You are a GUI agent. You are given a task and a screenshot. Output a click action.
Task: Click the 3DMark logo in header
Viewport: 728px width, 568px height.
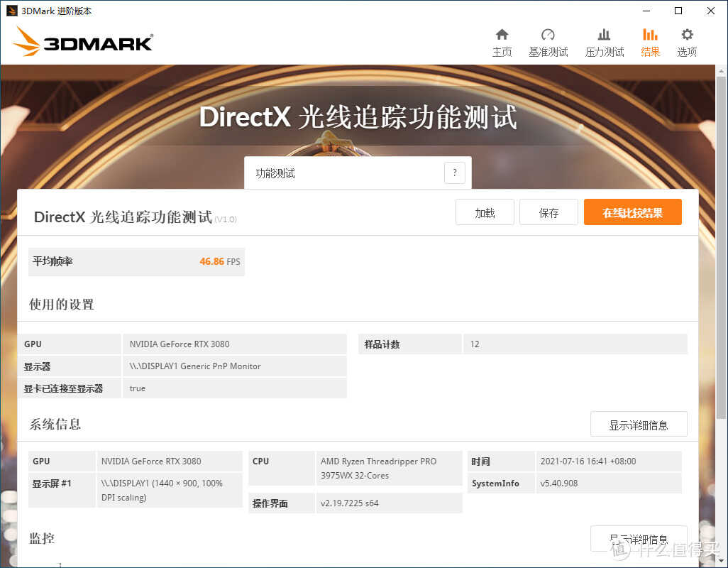pos(82,41)
